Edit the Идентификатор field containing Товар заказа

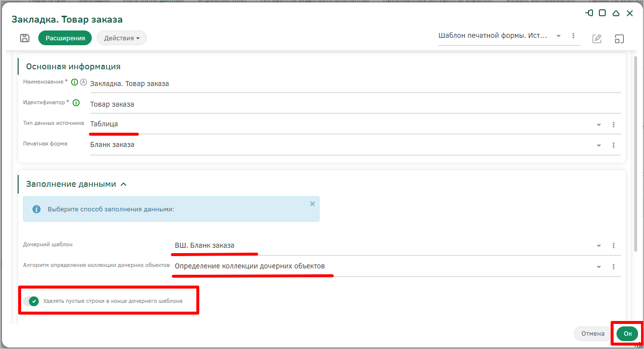[x=355, y=104]
